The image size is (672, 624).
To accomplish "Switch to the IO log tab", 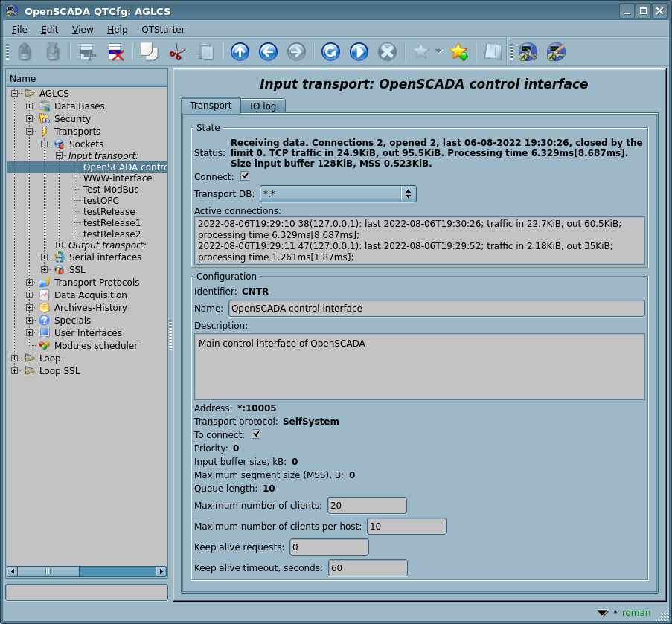I will point(263,106).
